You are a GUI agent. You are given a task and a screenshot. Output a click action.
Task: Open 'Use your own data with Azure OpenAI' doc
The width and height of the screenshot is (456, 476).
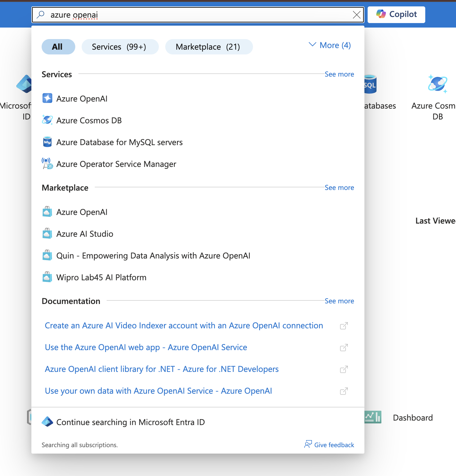[159, 391]
